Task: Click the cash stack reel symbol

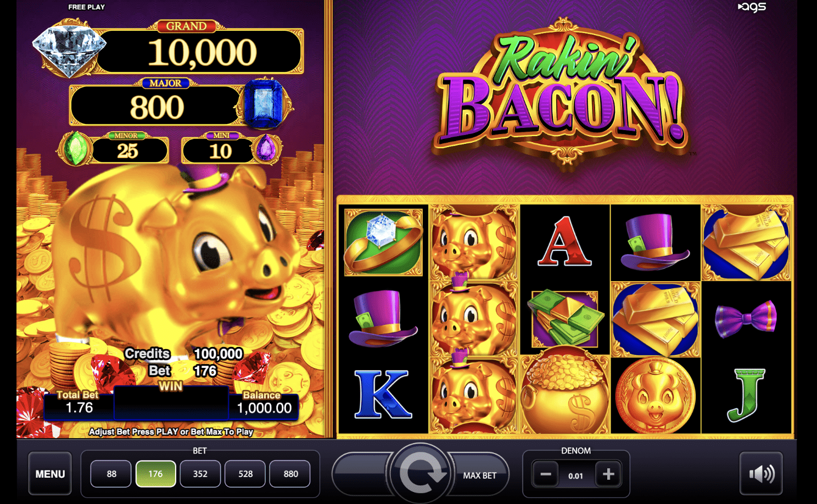Action: (565, 318)
